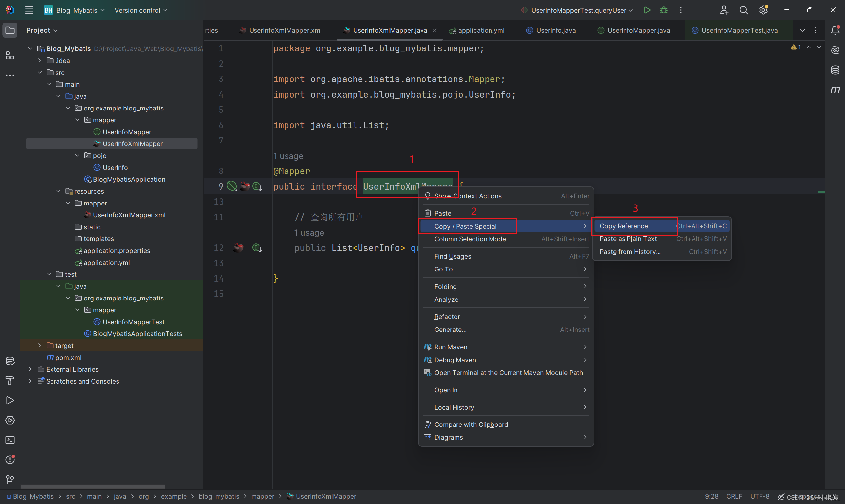Expand the target folder
The image size is (845, 504).
(39, 345)
